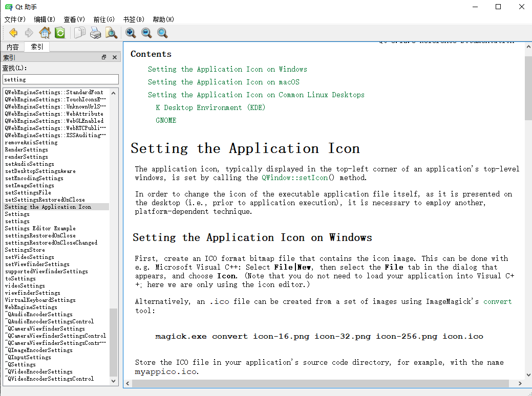Image resolution: width=532 pixels, height=396 pixels.
Task: Open Find in text magnifier icon
Action: 111,33
